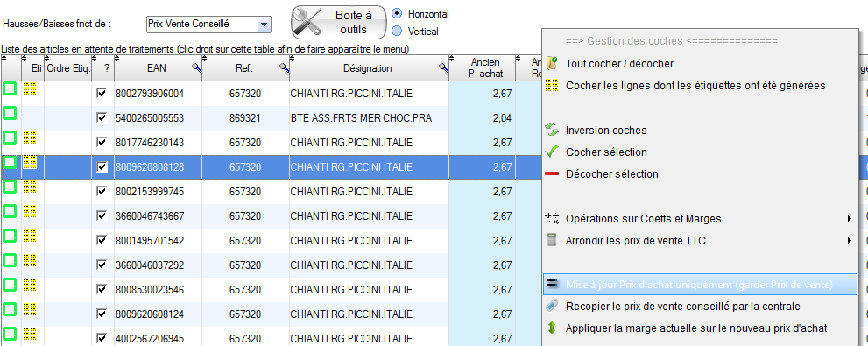The image size is (868, 346).
Task: Choose Cocher les lignes dont étiquettes générées
Action: [x=695, y=86]
